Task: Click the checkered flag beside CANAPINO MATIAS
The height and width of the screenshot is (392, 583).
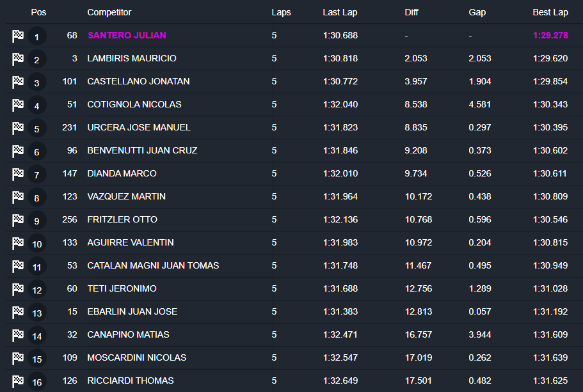Action: tap(18, 335)
